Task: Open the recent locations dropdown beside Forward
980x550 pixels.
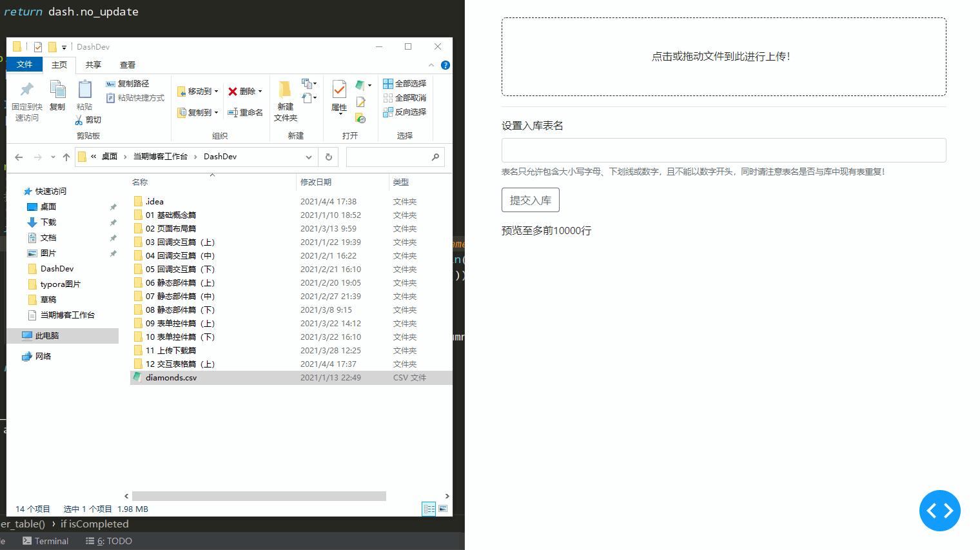Action: (52, 157)
